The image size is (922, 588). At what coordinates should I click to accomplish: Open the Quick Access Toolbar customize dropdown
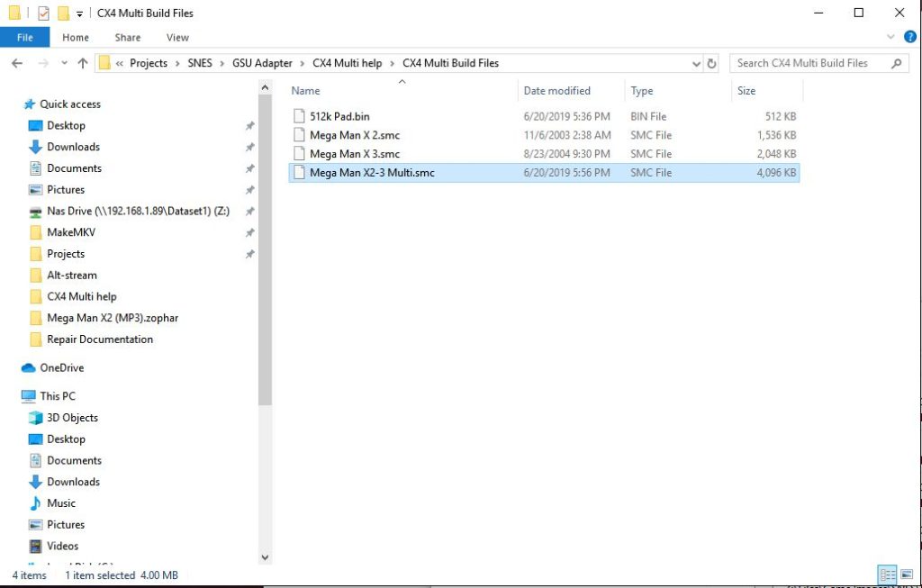click(79, 14)
